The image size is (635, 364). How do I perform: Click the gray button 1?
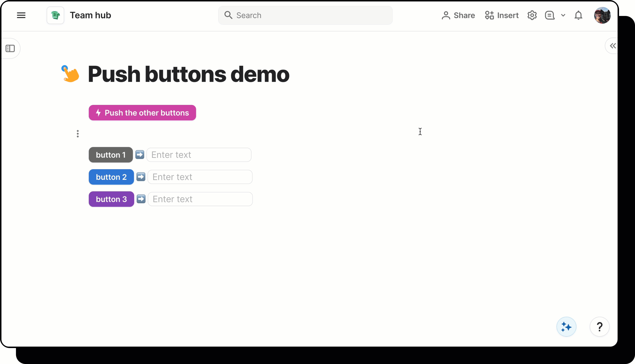111,155
